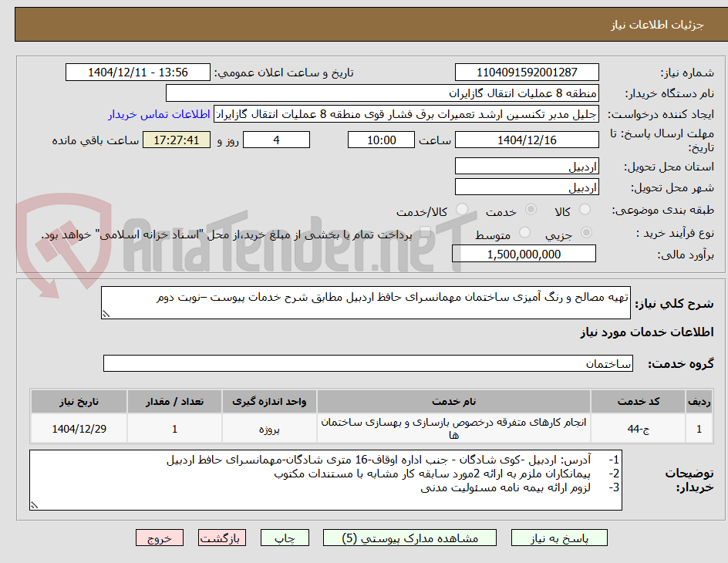Click the چاپ print button
728x563 pixels.
pos(285,538)
